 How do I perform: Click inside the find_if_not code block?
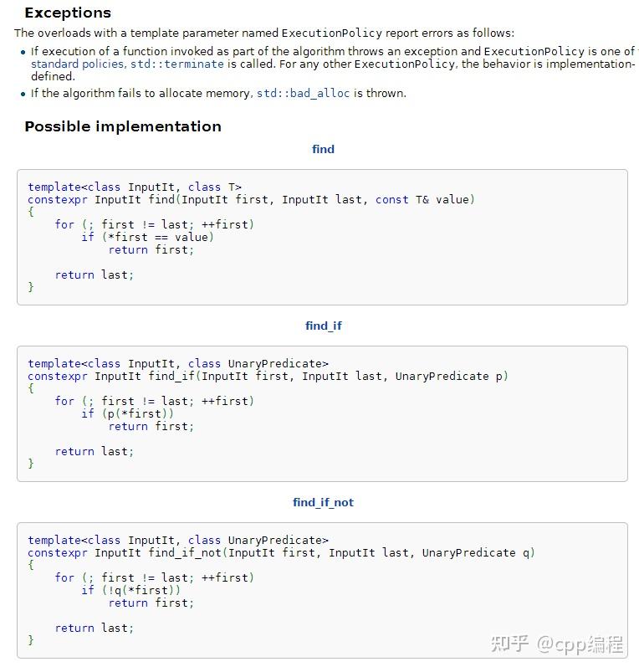click(322, 590)
